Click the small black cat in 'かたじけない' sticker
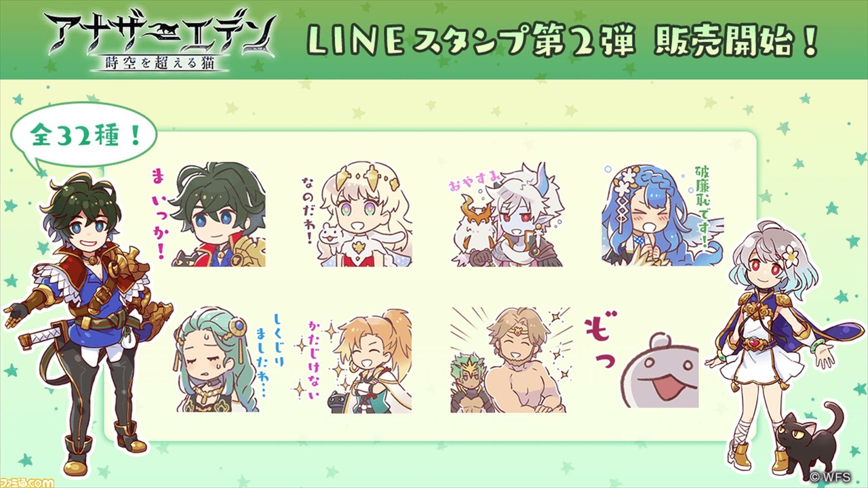 click(338, 402)
